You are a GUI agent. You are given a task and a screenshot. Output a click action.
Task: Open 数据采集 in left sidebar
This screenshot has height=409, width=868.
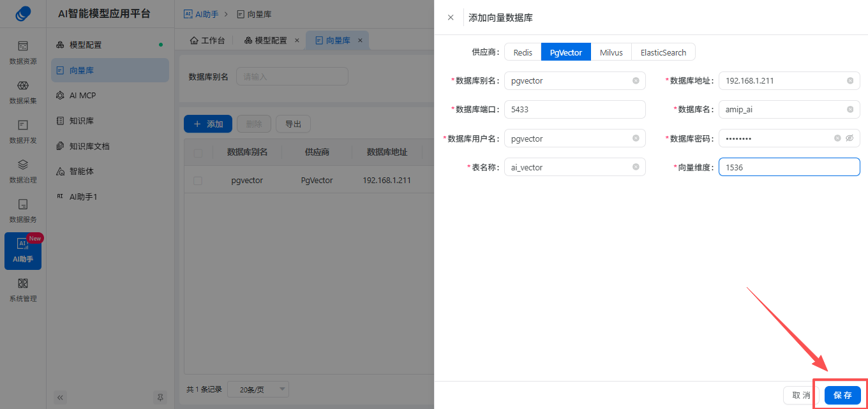(x=23, y=92)
